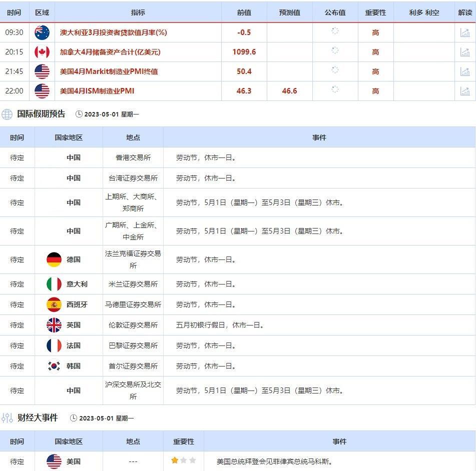Viewport: 476px width, 471px height.
Task: Click the 财经大事件 section icon
Action: click(7, 418)
